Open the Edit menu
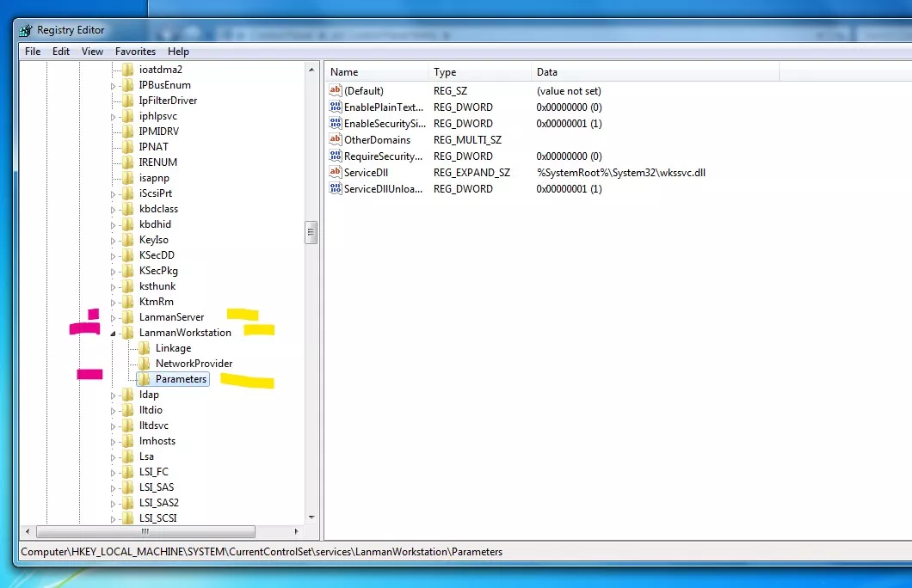This screenshot has width=912, height=588. (x=60, y=51)
